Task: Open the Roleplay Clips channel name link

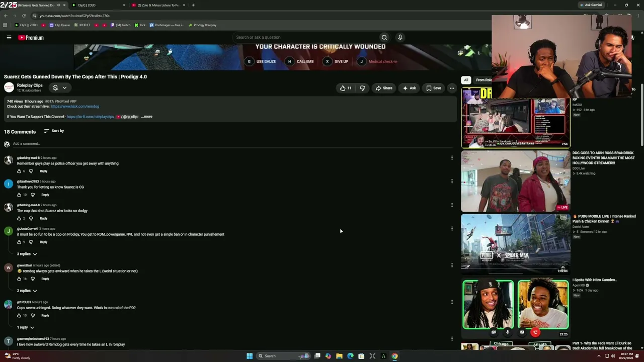Action: click(30, 85)
